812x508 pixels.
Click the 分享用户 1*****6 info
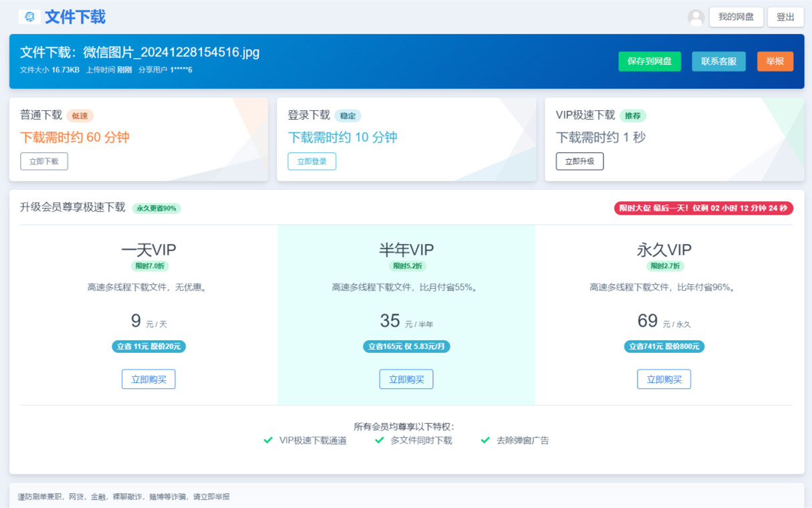(165, 70)
